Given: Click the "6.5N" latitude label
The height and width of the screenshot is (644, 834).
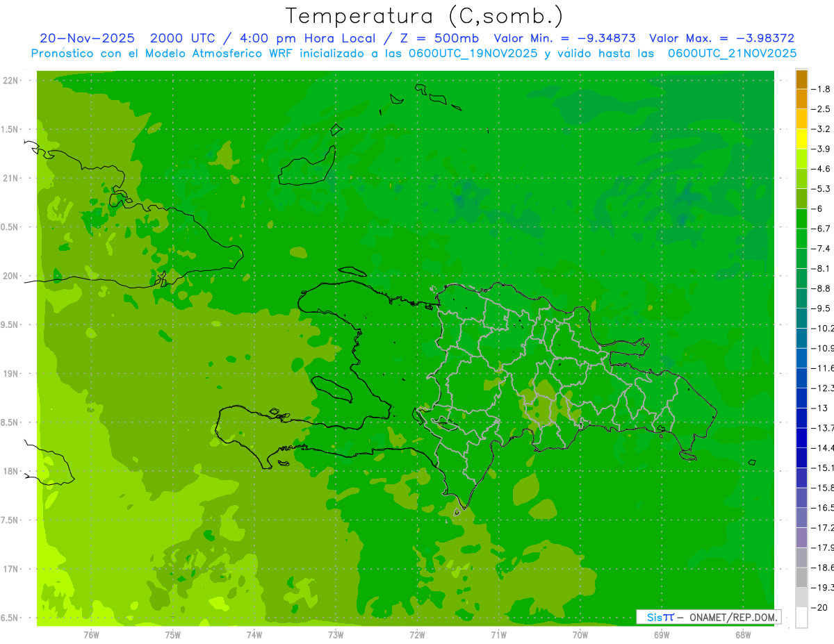Looking at the screenshot, I should tap(9, 618).
